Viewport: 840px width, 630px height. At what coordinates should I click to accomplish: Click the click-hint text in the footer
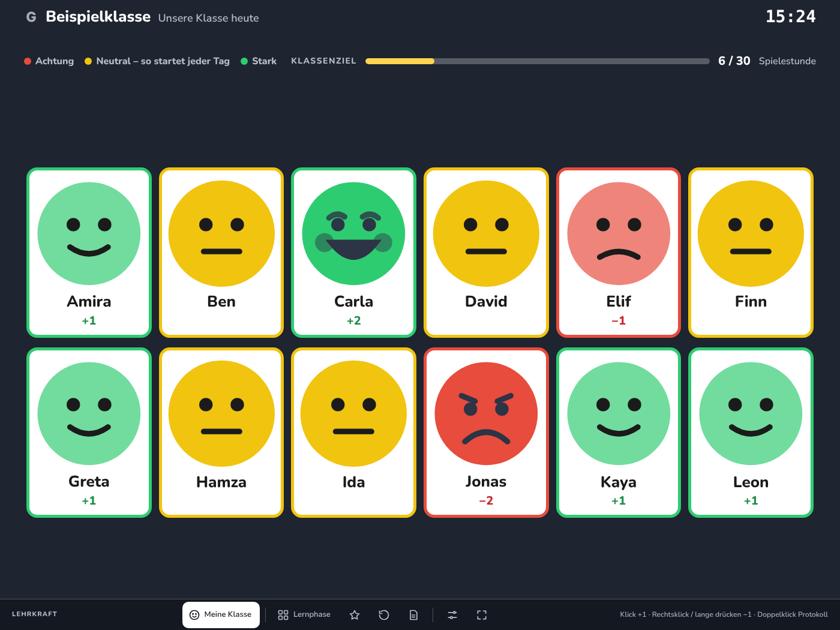tap(724, 614)
